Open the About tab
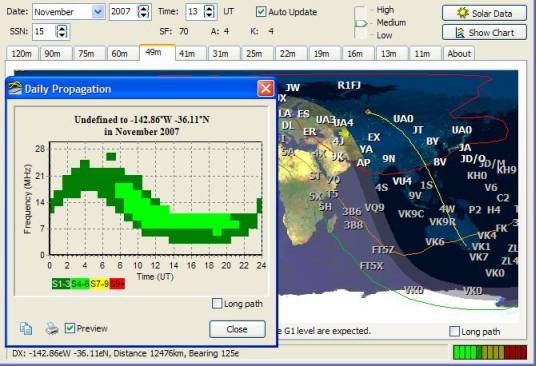This screenshot has height=366, width=536. tap(459, 54)
